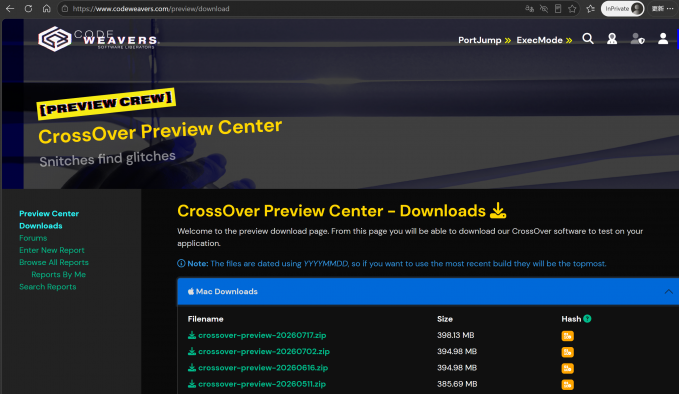The width and height of the screenshot is (679, 394).
Task: Reload the page with refresh icon
Action: tap(28, 9)
